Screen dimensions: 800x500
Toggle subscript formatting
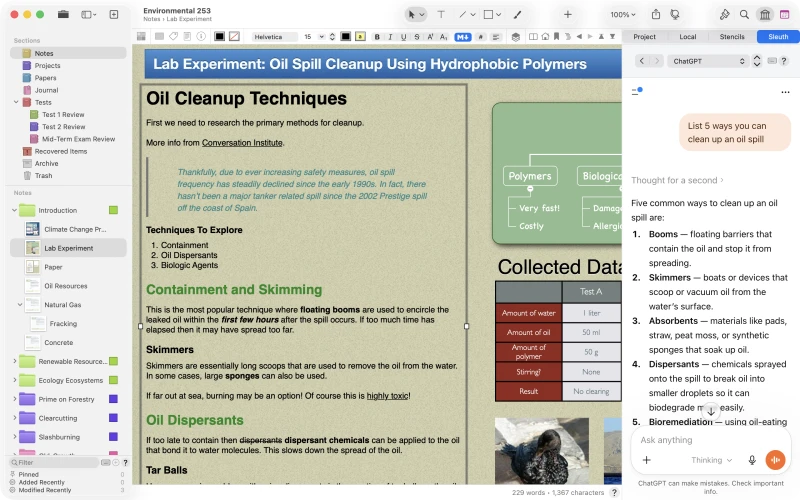[x=443, y=37]
